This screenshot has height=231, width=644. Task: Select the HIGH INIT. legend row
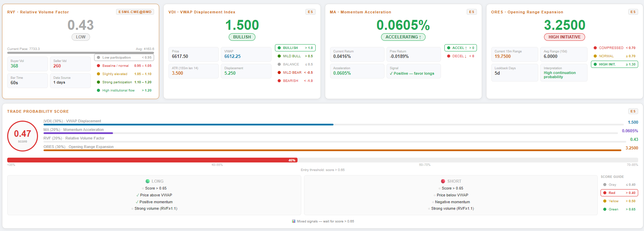(614, 64)
